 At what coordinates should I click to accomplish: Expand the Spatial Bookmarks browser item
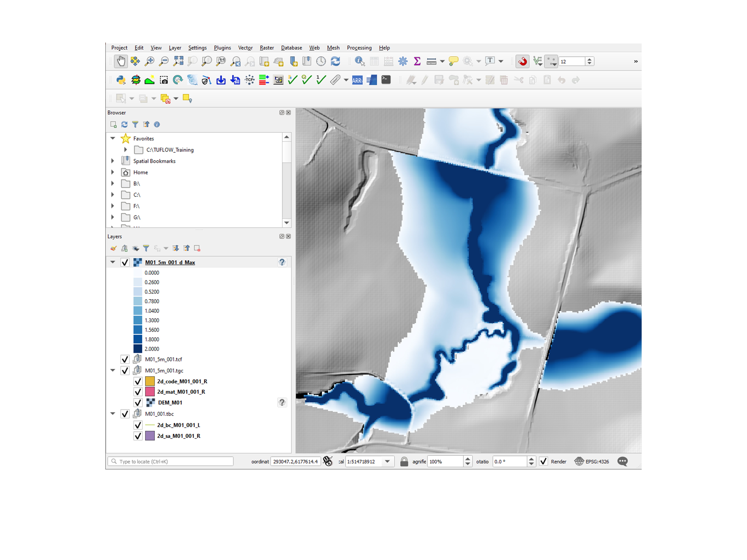pyautogui.click(x=113, y=161)
